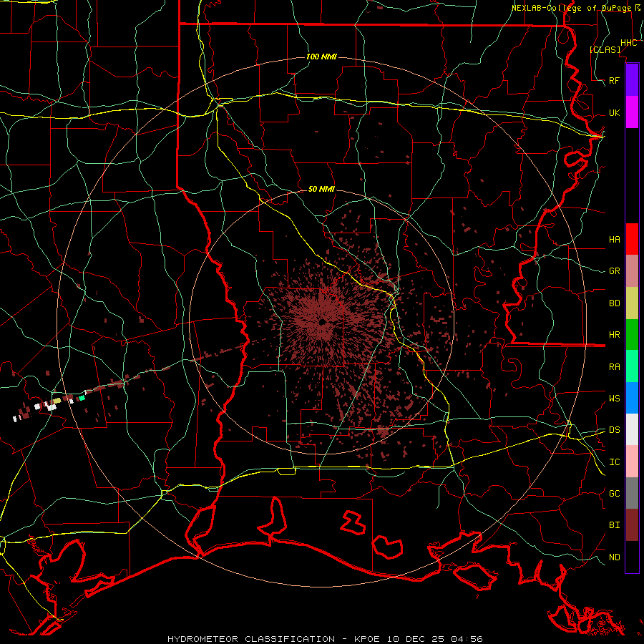Click the HA legend label
This screenshot has width=644, height=644.
click(x=615, y=239)
